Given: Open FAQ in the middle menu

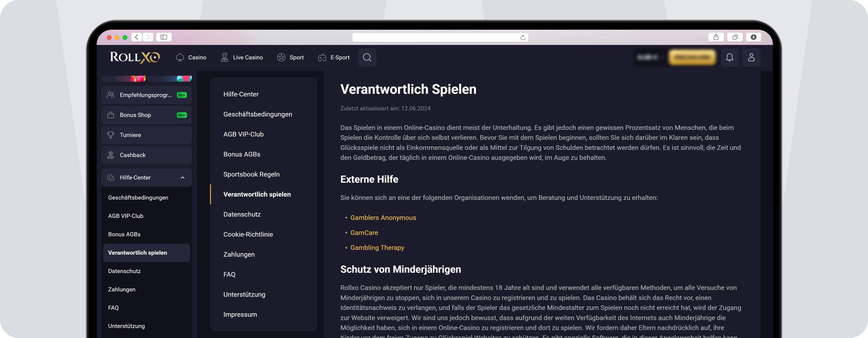Looking at the screenshot, I should (x=229, y=274).
